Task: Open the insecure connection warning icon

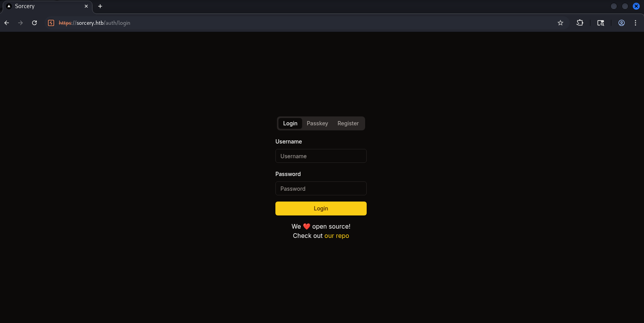Action: click(51, 23)
